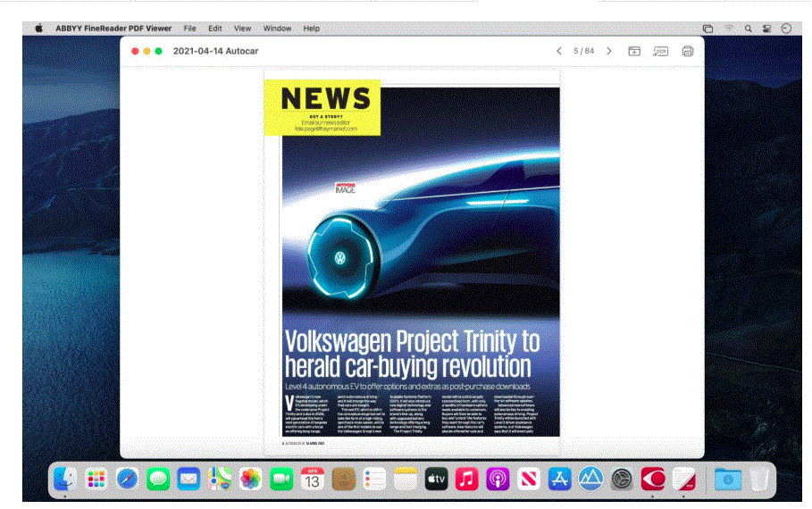Open Mail from the Dock
Screen dimensions: 812x509
coord(188,479)
